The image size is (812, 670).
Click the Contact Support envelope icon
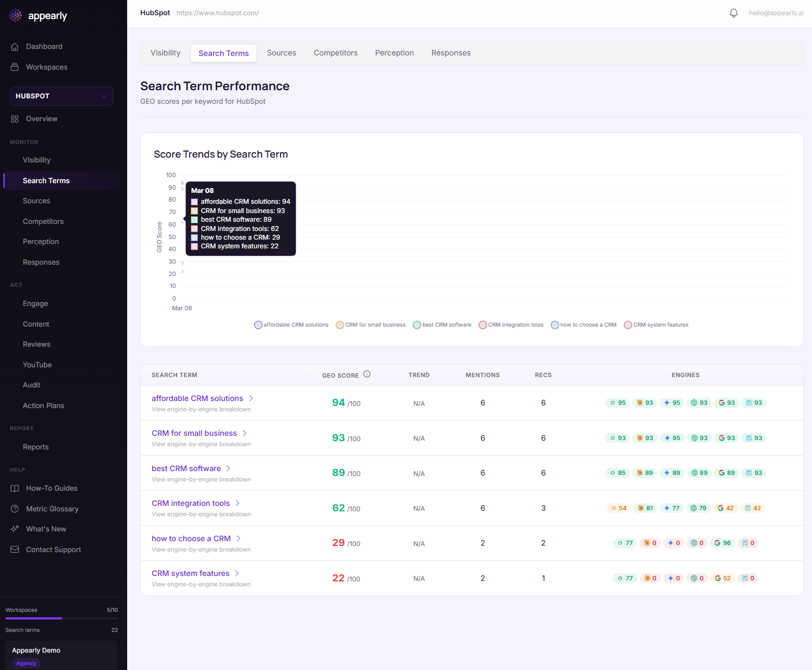[x=15, y=549]
